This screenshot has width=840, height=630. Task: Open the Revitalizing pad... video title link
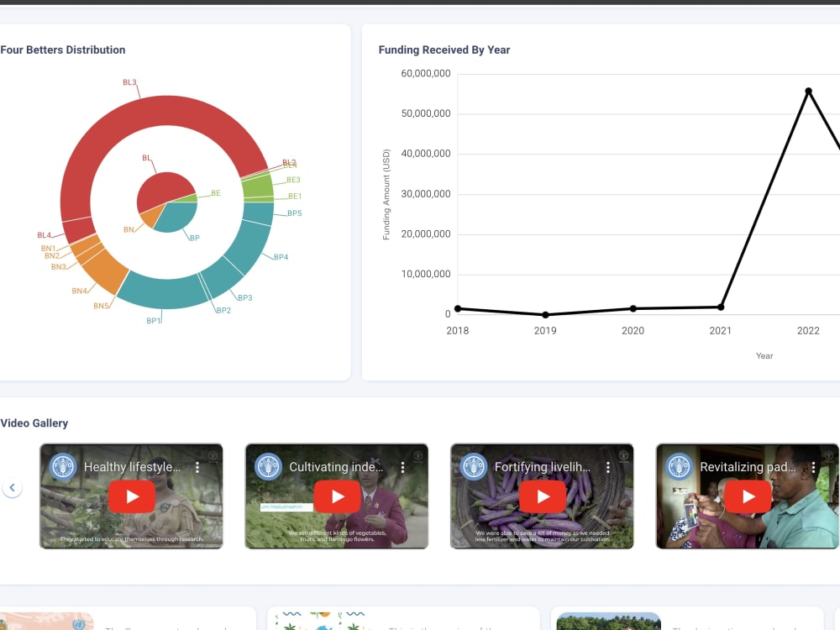748,467
